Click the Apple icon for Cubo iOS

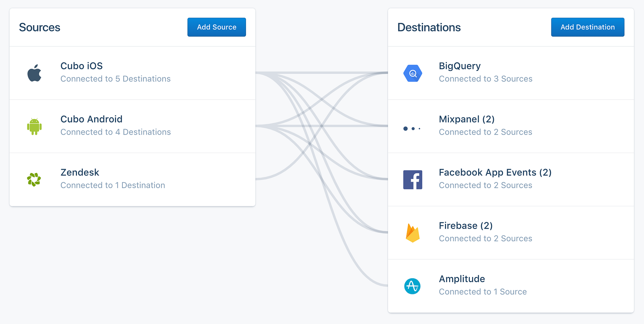tap(34, 73)
